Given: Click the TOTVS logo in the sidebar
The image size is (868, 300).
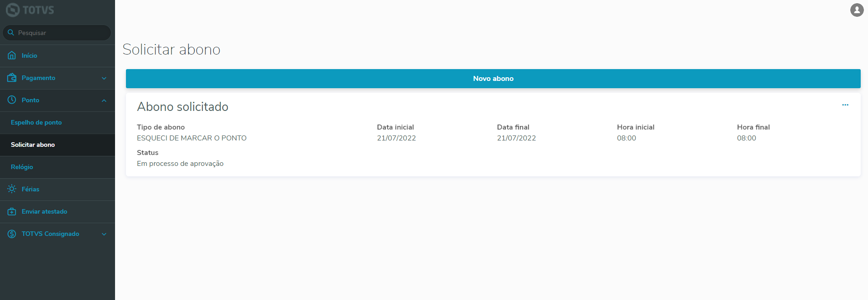Looking at the screenshot, I should pyautogui.click(x=30, y=10).
